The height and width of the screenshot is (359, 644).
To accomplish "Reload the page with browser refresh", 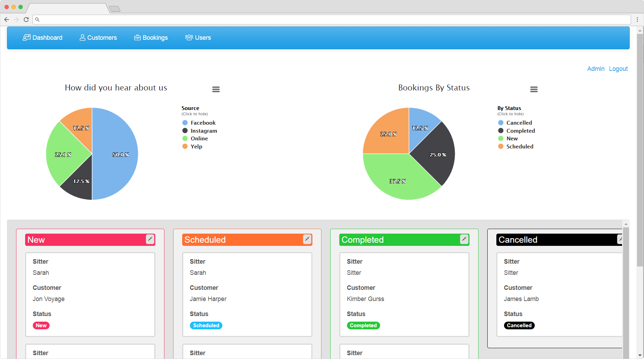I will tap(26, 20).
